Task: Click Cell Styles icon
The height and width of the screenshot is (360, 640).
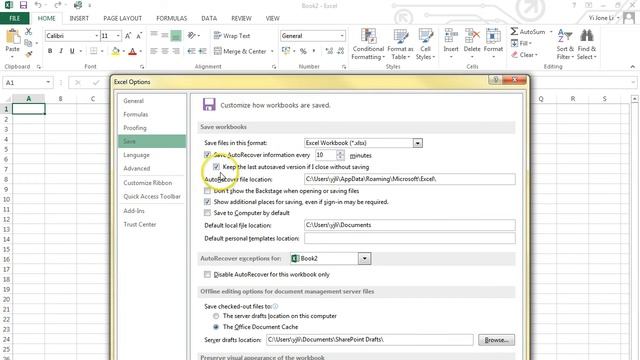Action: tap(425, 37)
